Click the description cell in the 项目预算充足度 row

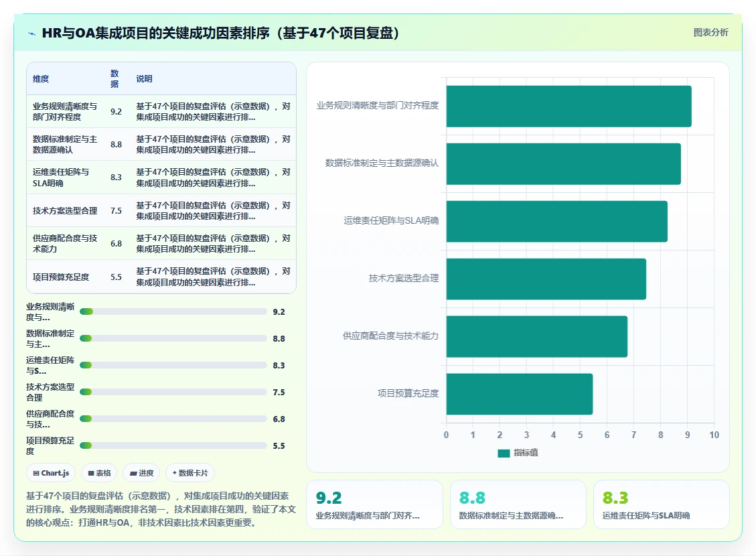click(x=213, y=277)
